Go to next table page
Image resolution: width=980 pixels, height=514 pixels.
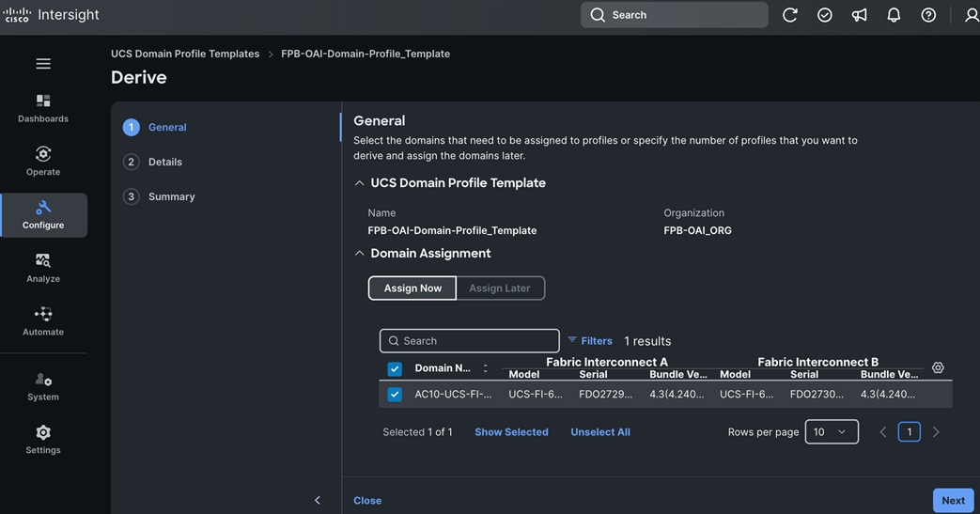936,432
